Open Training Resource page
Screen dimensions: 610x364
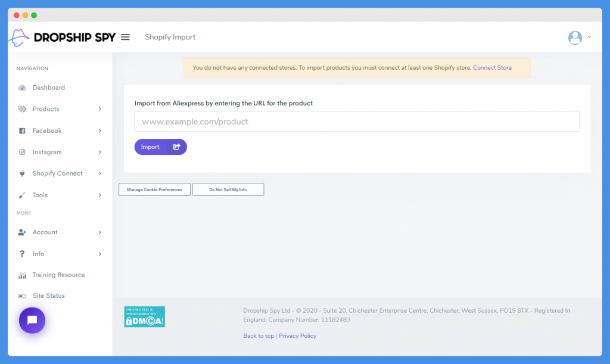coord(60,275)
